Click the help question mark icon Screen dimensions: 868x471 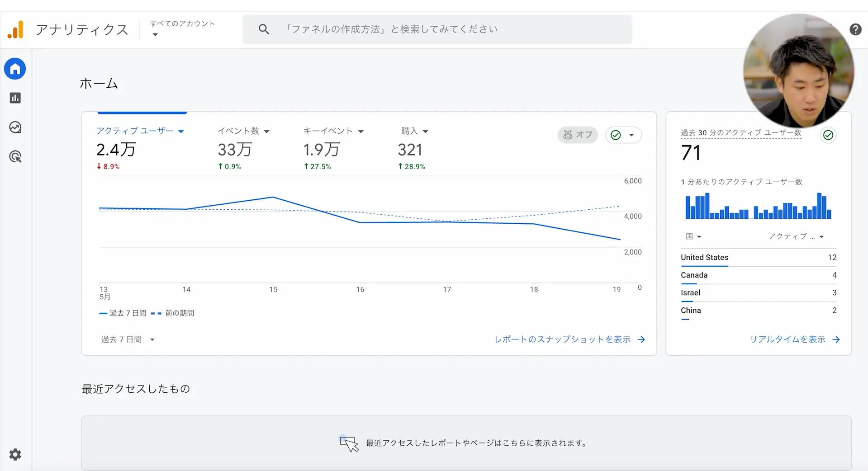(x=855, y=29)
